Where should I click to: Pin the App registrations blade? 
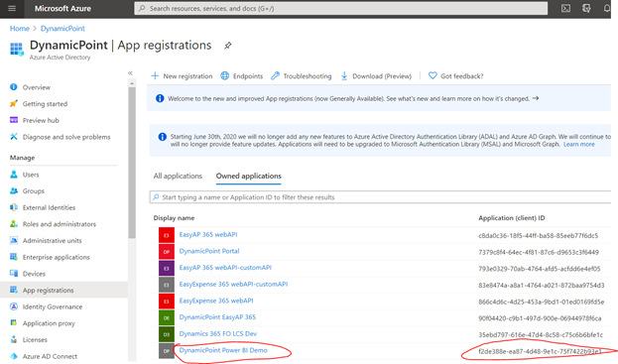(x=228, y=46)
